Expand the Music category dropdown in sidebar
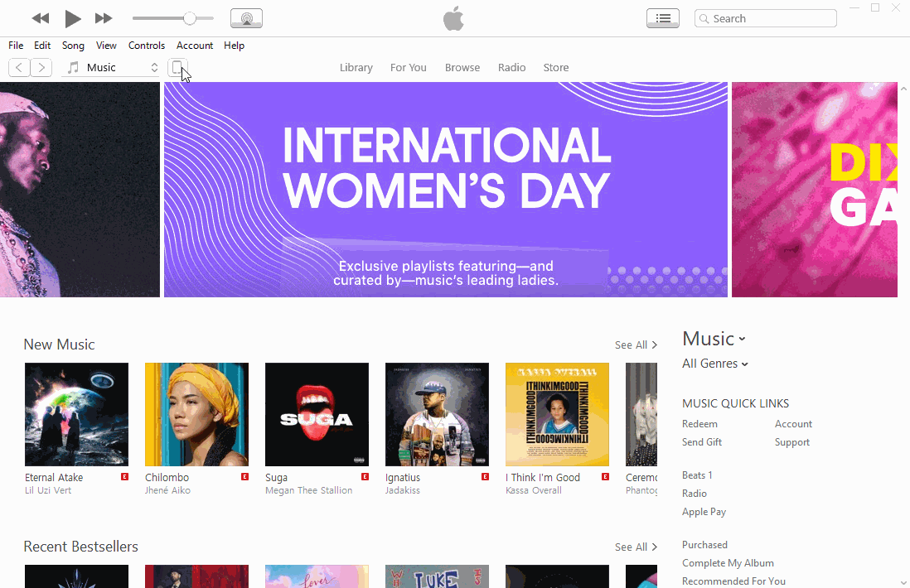The width and height of the screenshot is (910, 588). click(x=714, y=339)
